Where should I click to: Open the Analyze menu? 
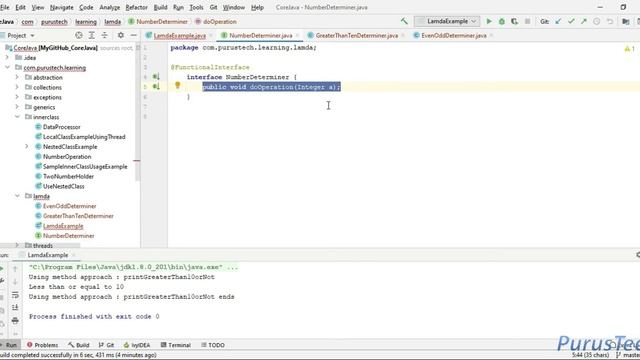click(x=109, y=7)
